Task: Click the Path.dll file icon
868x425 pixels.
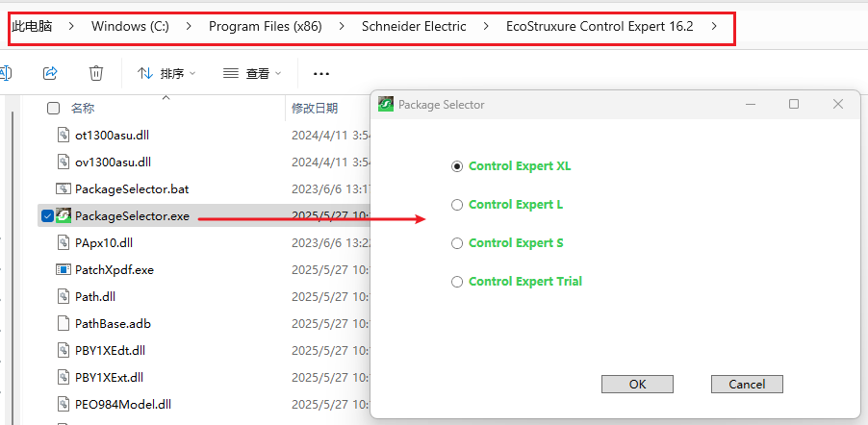Action: [64, 296]
